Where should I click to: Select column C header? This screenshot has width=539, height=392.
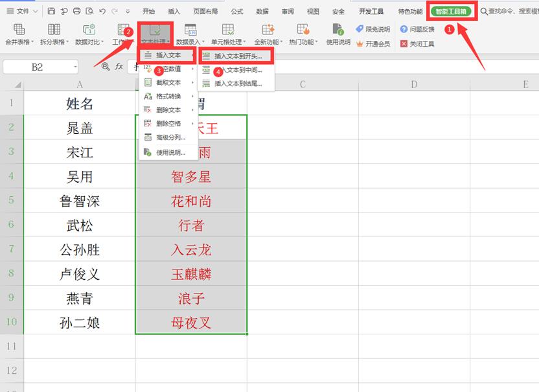(303, 85)
